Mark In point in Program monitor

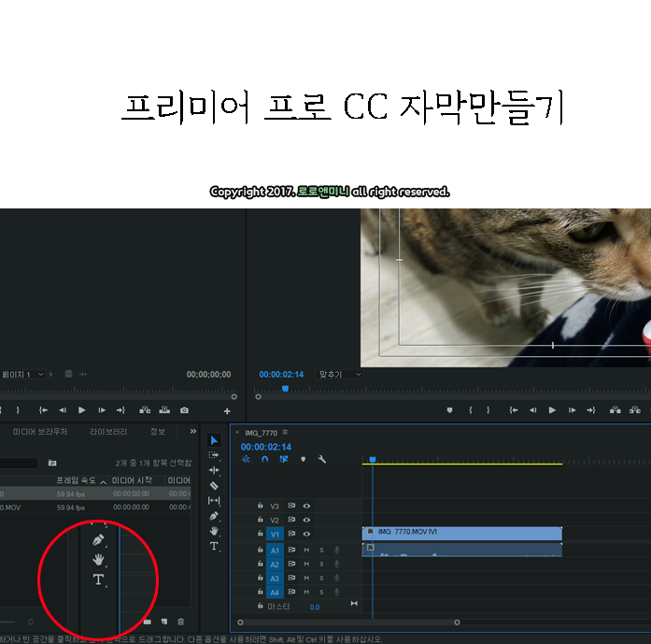(471, 410)
